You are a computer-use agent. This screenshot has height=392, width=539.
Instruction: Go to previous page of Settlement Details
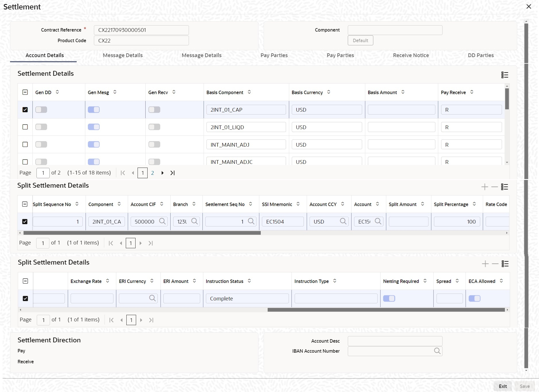coord(133,173)
